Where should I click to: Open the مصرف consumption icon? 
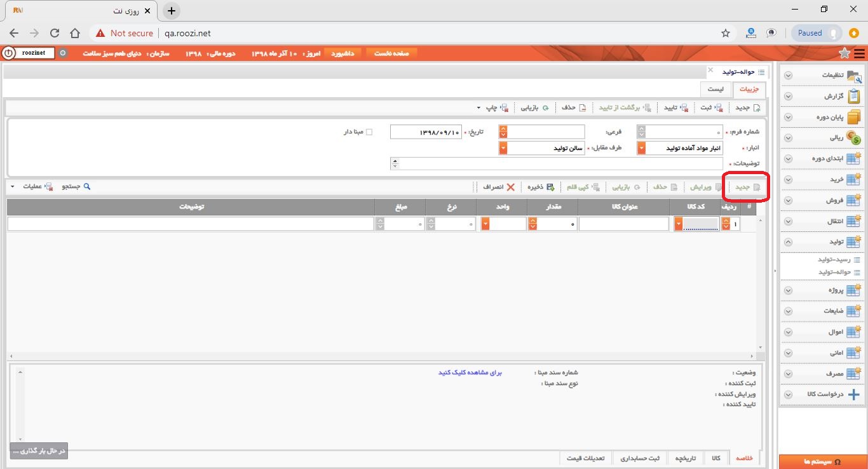[x=854, y=373]
